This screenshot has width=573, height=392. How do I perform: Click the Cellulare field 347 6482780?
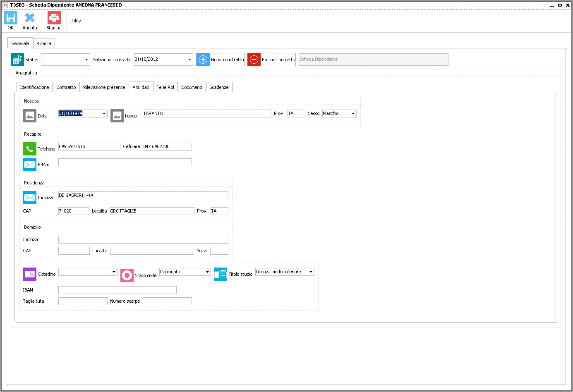click(x=167, y=146)
